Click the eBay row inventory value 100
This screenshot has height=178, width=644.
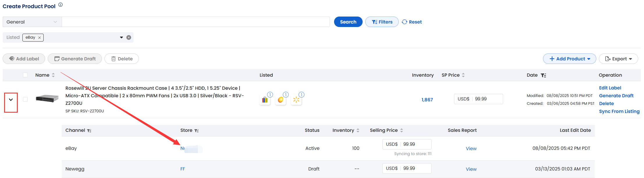point(356,148)
